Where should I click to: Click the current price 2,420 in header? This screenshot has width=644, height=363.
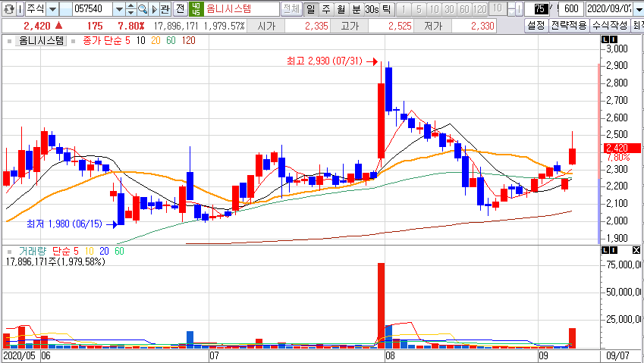(37, 27)
